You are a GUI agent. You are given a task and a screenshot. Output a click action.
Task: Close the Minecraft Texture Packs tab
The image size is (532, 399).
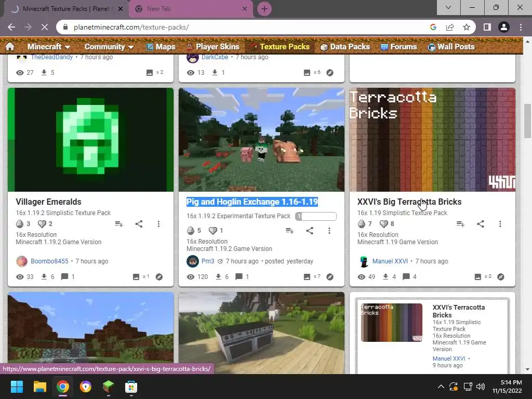tap(121, 9)
